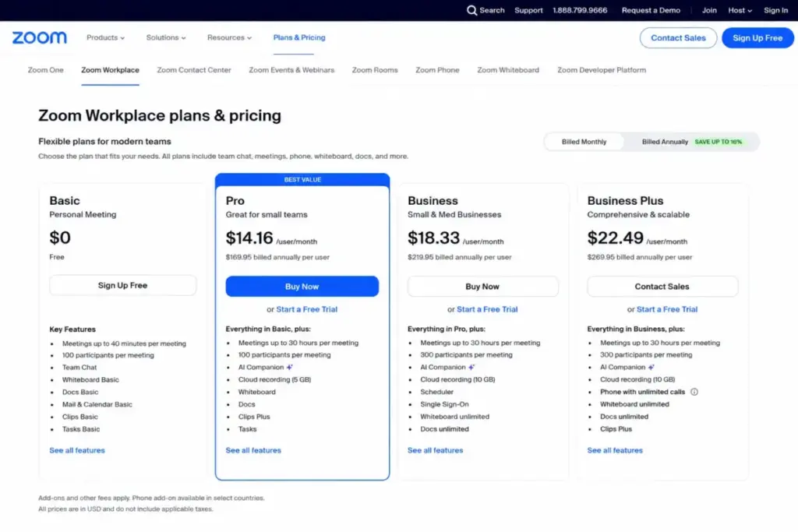This screenshot has height=532, width=798.
Task: Start a Free Trial for Pro
Action: click(x=307, y=309)
